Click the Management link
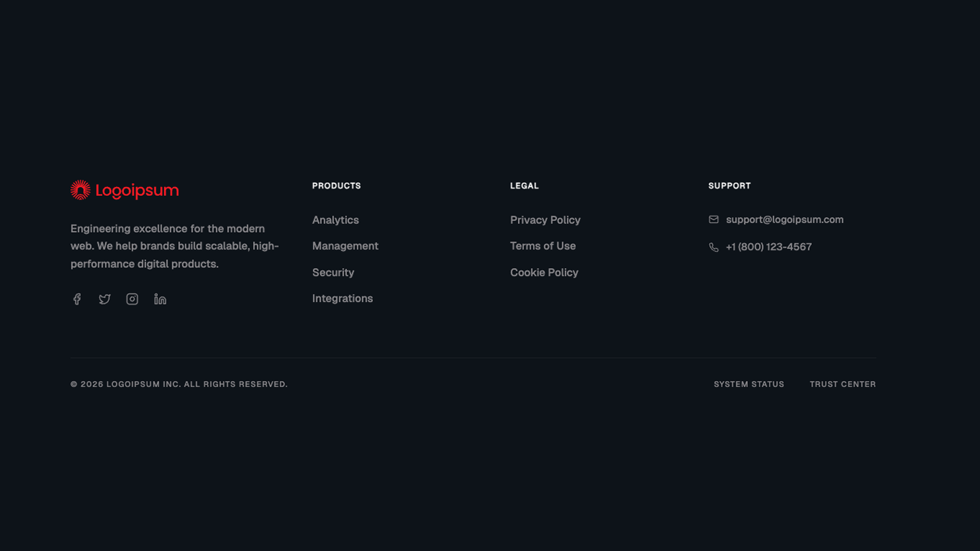 point(345,246)
